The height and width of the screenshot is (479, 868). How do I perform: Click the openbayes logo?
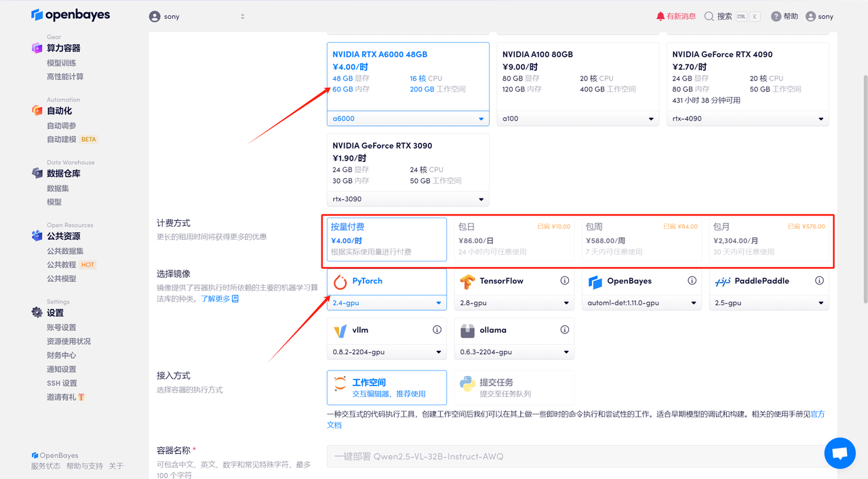71,15
